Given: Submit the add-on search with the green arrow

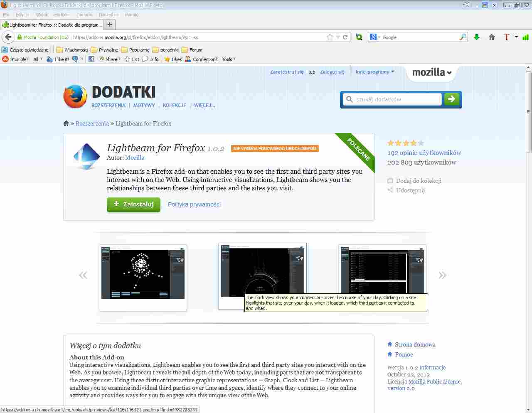Looking at the screenshot, I should (452, 99).
